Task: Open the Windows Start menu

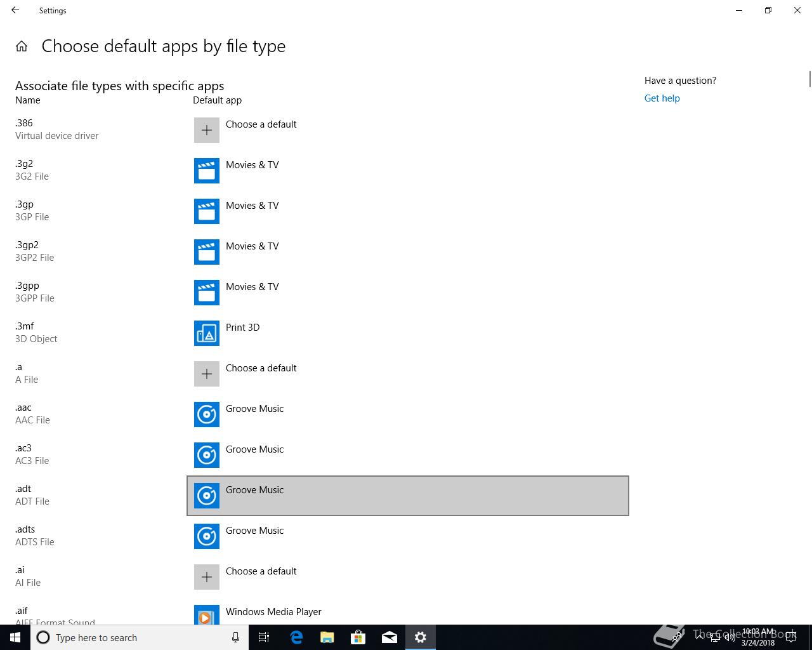Action: pos(15,637)
